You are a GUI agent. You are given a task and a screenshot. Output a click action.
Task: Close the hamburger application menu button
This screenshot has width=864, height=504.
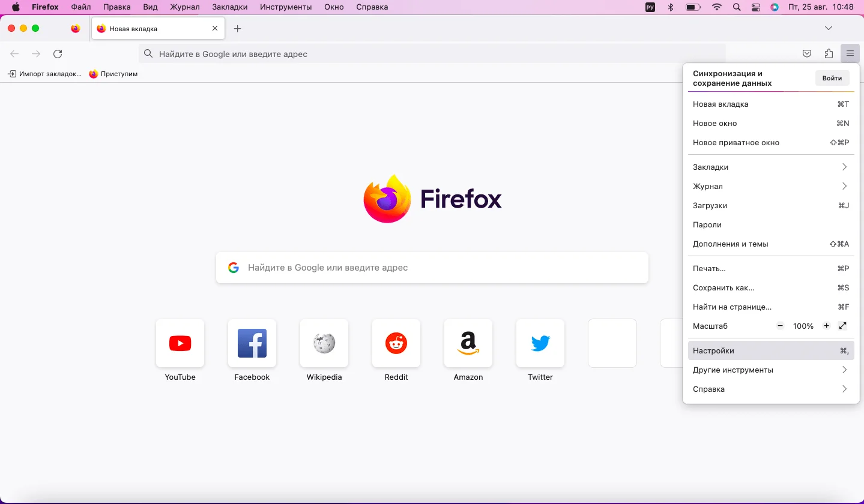click(x=850, y=54)
